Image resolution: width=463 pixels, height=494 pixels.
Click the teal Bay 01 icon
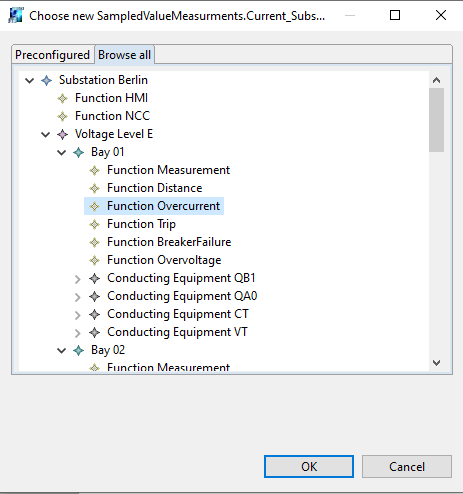click(79, 153)
